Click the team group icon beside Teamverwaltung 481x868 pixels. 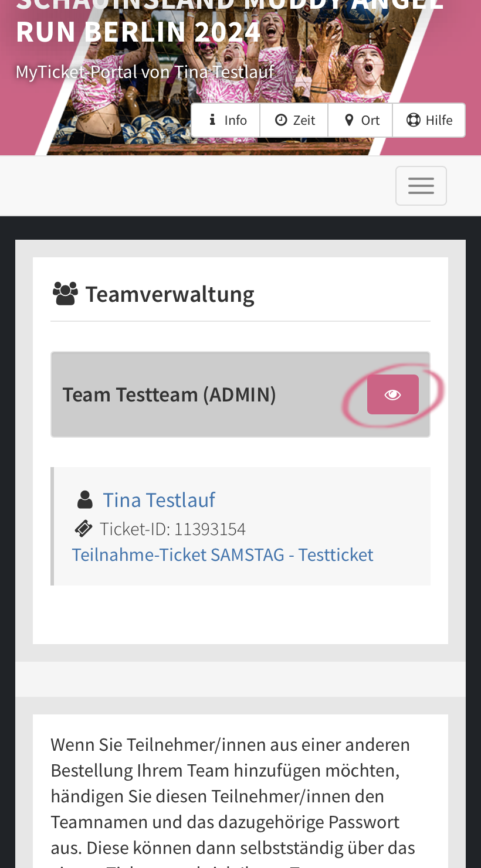click(64, 291)
